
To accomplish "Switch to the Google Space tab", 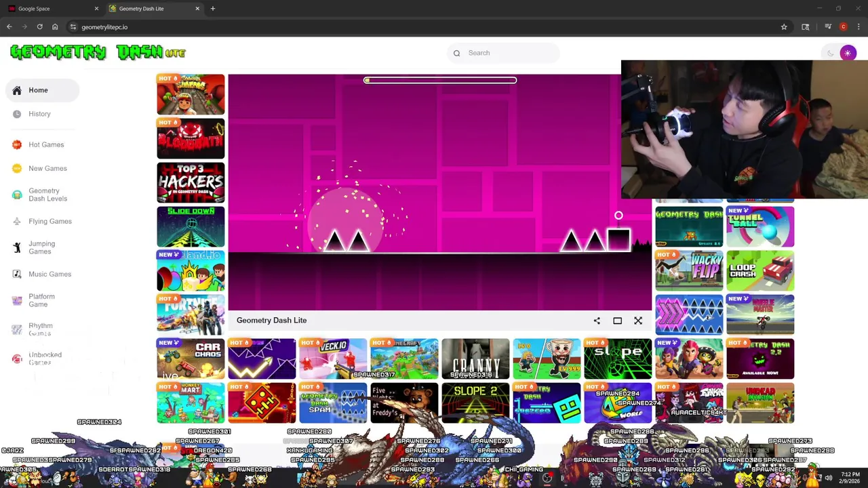I will point(53,9).
